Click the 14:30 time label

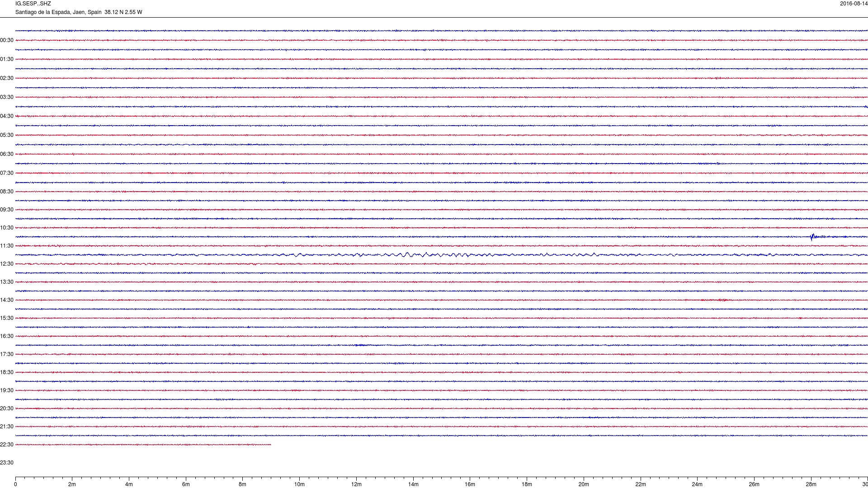tap(7, 300)
